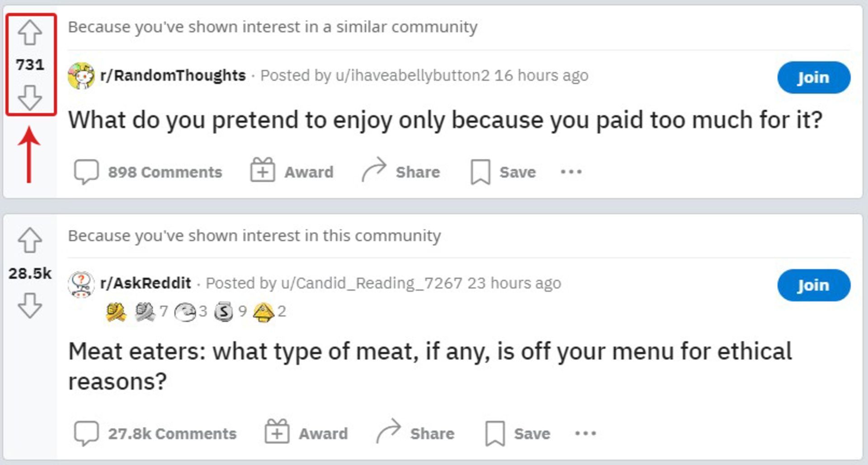Visit user u/ihaveabellybutton2 profile
Viewport: 868px width, 465px height.
[412, 75]
